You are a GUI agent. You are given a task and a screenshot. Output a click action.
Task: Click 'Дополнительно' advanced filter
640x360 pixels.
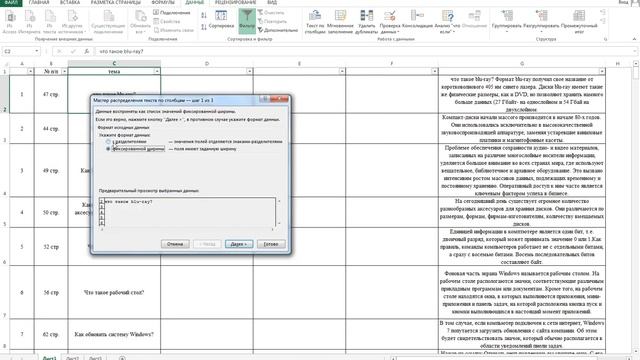click(x=278, y=30)
